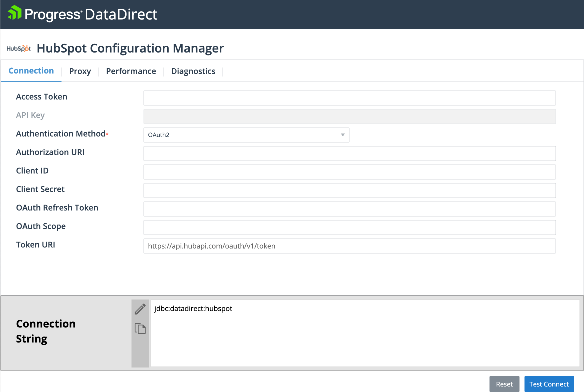Click the Reset button
The width and height of the screenshot is (584, 392).
click(x=504, y=384)
